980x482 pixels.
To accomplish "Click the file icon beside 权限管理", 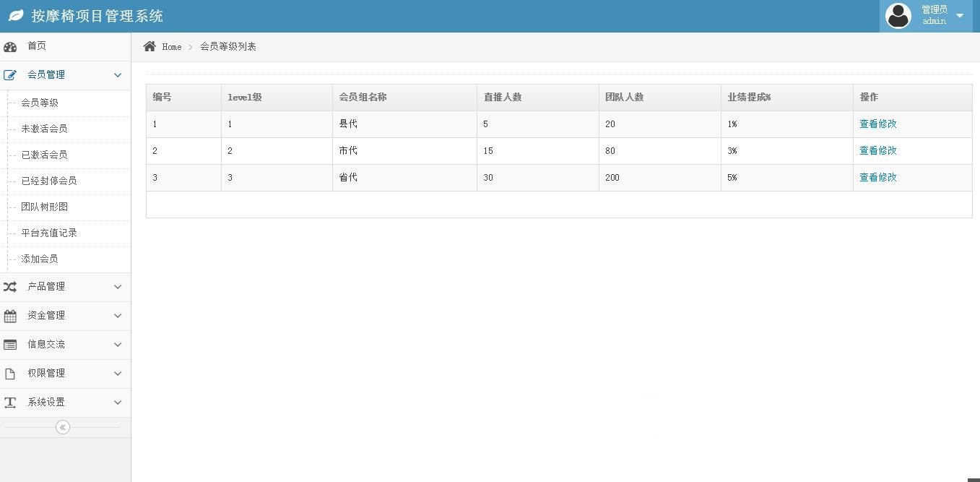I will pyautogui.click(x=10, y=374).
